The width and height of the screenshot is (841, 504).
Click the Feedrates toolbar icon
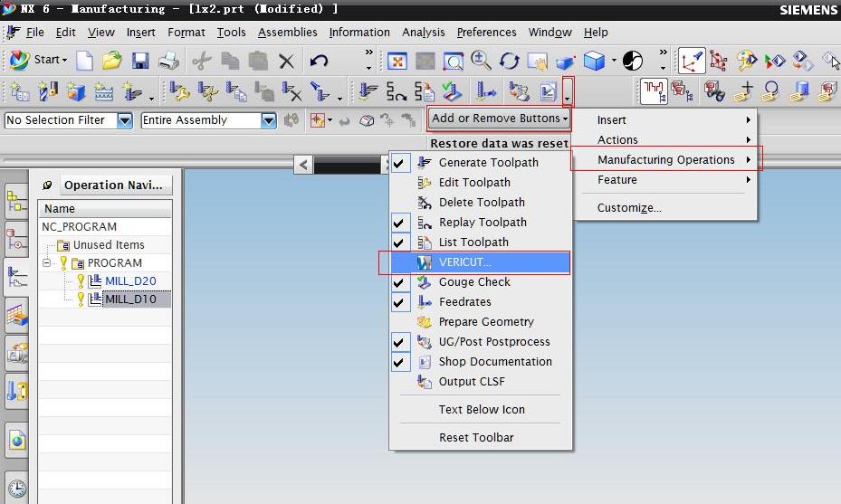(486, 91)
